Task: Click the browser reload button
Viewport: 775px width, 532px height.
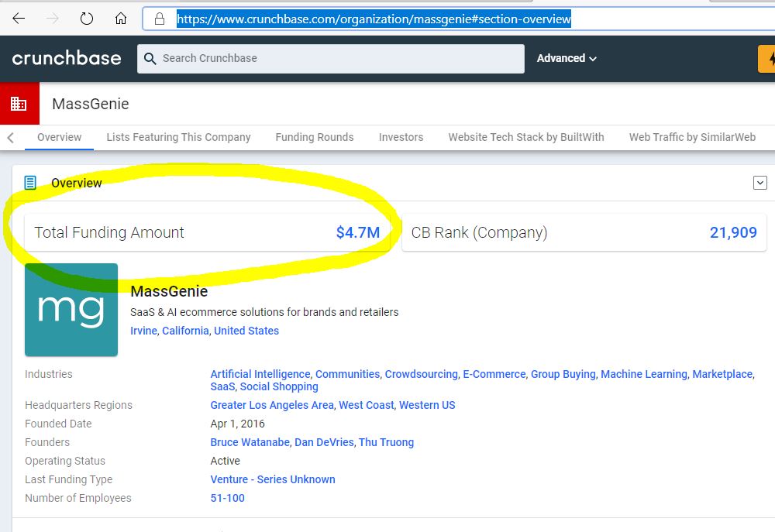Action: (87, 19)
